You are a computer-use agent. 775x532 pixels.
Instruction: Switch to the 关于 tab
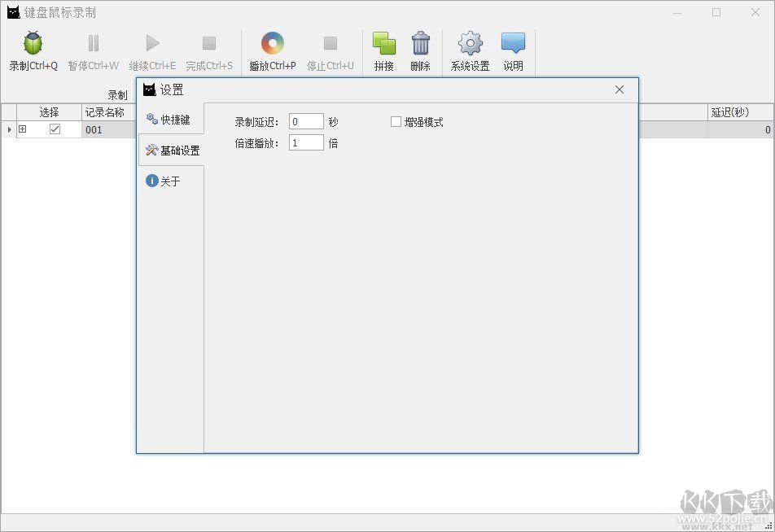pos(165,181)
